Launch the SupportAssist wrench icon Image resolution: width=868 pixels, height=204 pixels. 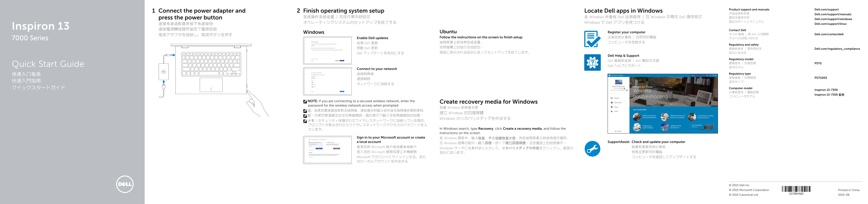(592, 149)
